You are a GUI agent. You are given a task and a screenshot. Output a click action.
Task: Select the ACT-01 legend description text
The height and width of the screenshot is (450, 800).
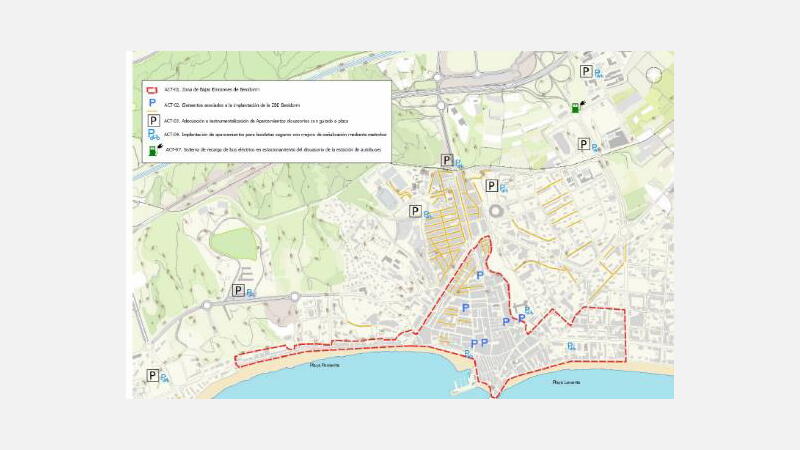point(212,90)
